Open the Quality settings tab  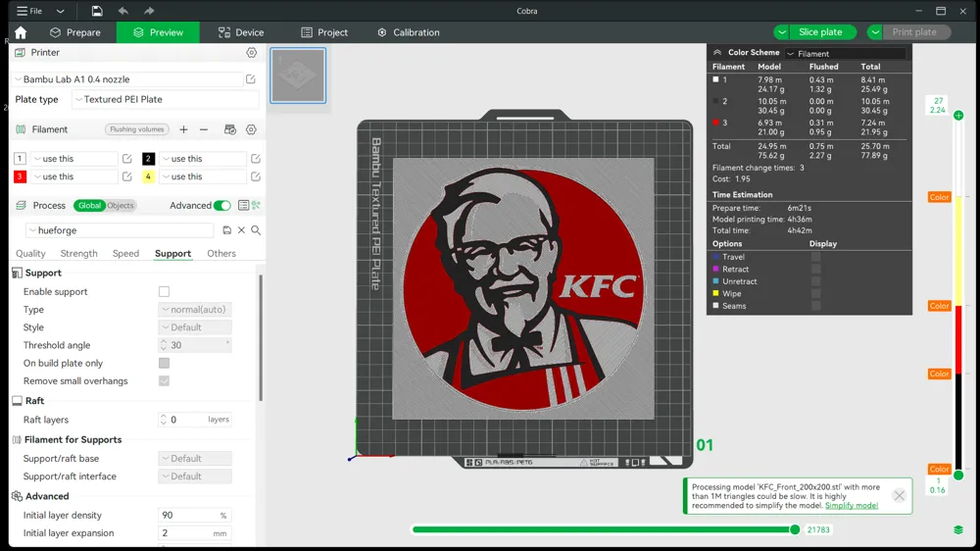tap(30, 253)
